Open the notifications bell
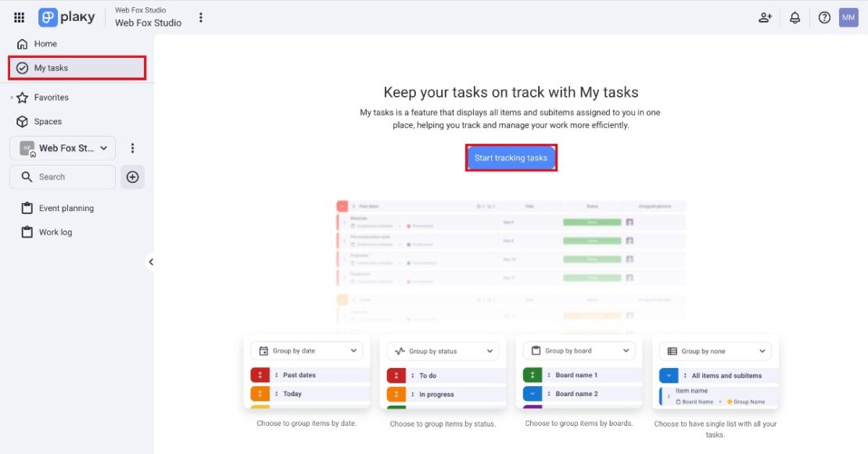Screen dimensions: 868x454 [x=795, y=16]
